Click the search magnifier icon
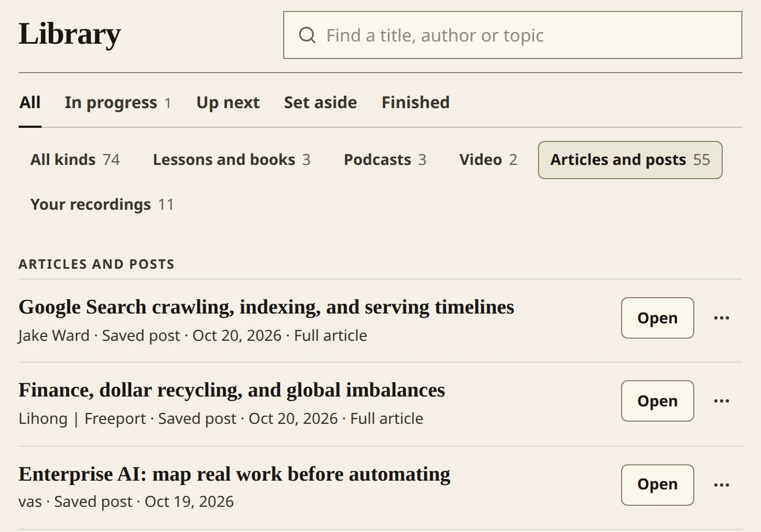Image resolution: width=761 pixels, height=532 pixels. (307, 36)
